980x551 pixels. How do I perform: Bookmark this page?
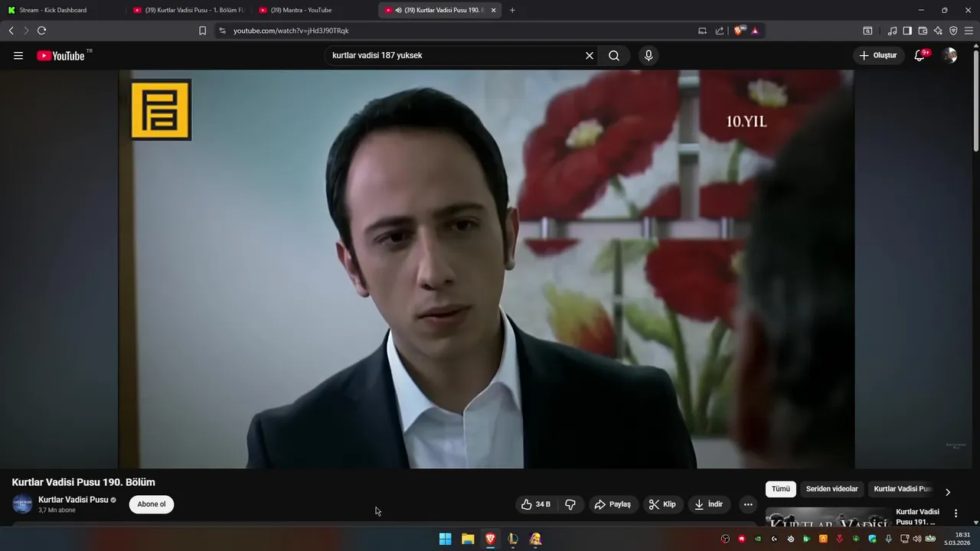[202, 31]
